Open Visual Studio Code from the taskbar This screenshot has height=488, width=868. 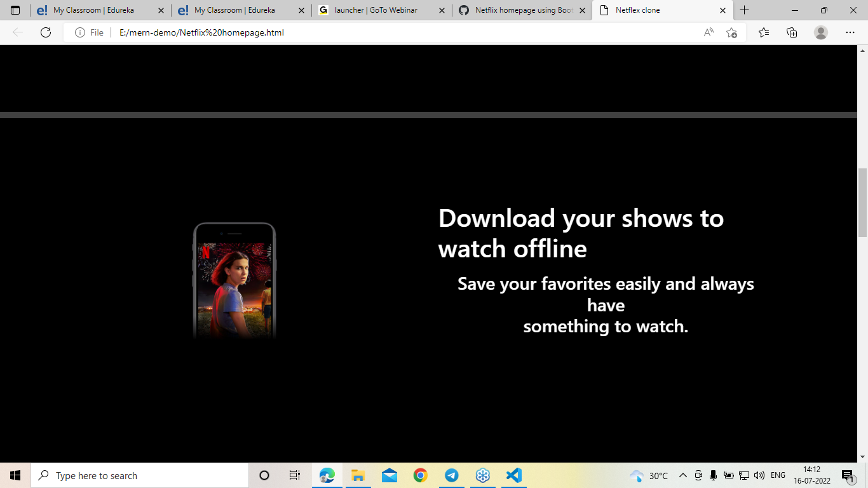(513, 475)
